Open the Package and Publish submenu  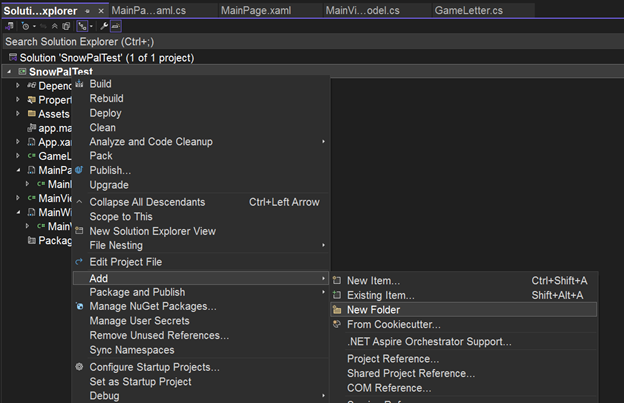(201, 292)
